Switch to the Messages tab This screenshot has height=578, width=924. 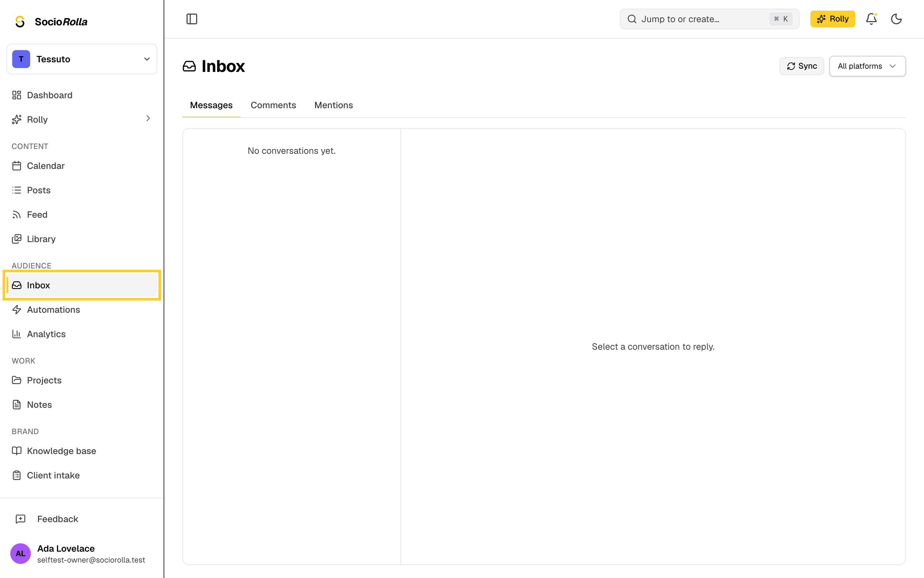pyautogui.click(x=211, y=105)
